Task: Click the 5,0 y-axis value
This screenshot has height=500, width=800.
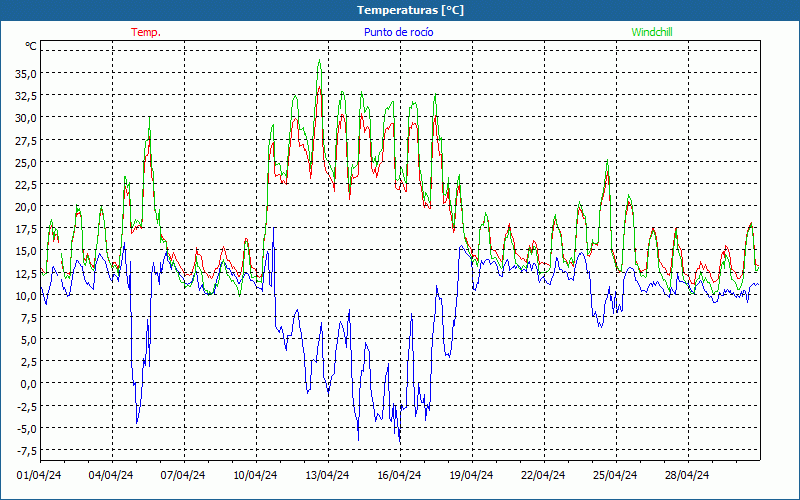Action: click(x=28, y=339)
